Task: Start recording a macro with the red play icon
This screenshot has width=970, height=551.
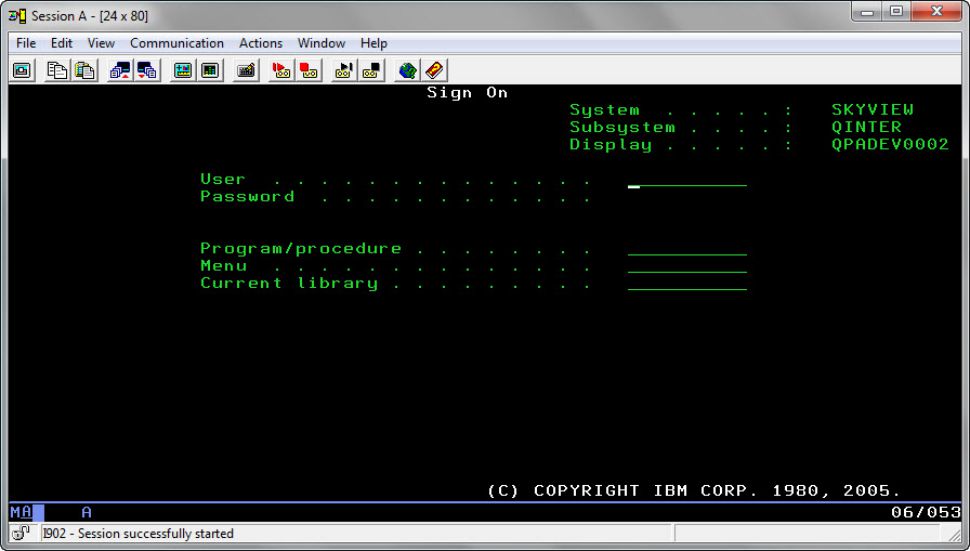Action: pyautogui.click(x=281, y=70)
